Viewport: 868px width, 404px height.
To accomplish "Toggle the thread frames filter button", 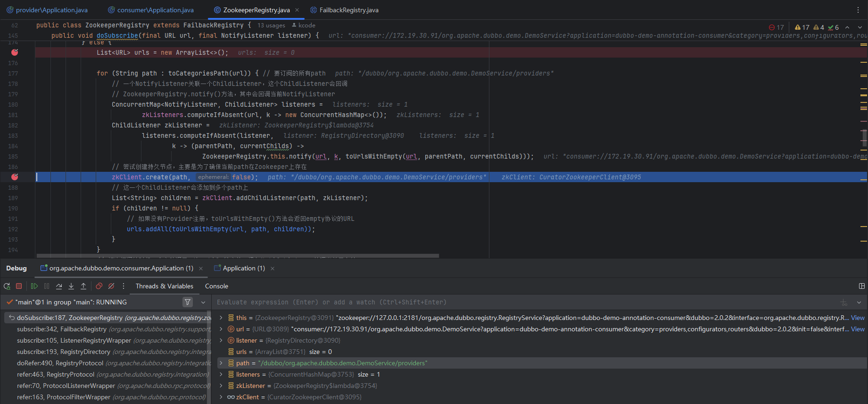I will click(188, 302).
